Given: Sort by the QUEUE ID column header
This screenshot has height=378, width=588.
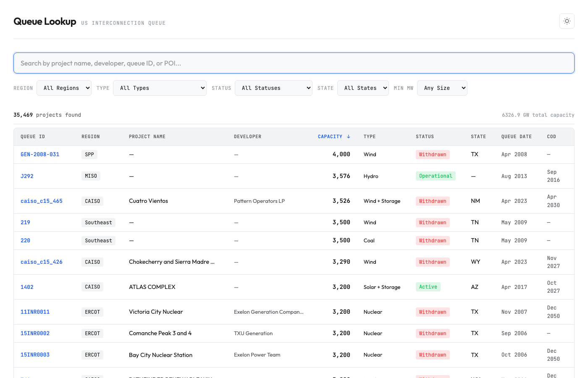Looking at the screenshot, I should click(33, 136).
